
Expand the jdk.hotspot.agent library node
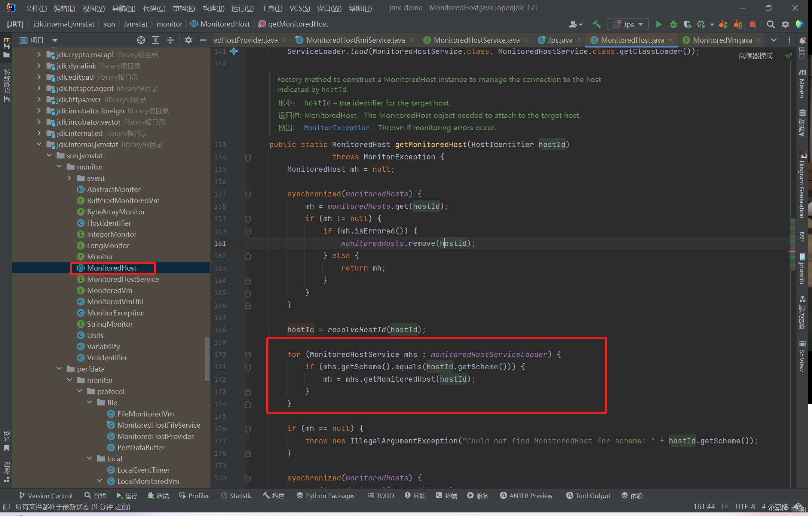coord(39,88)
